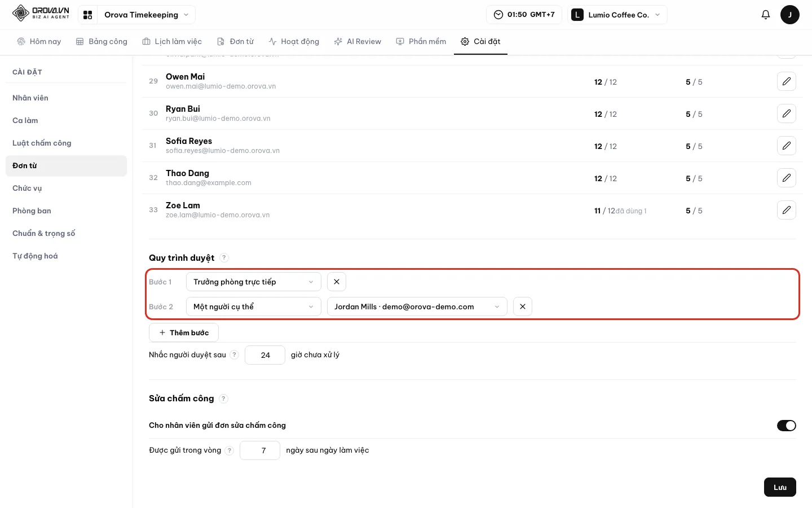
Task: Remove approval step Bước 1
Action: pyautogui.click(x=337, y=282)
